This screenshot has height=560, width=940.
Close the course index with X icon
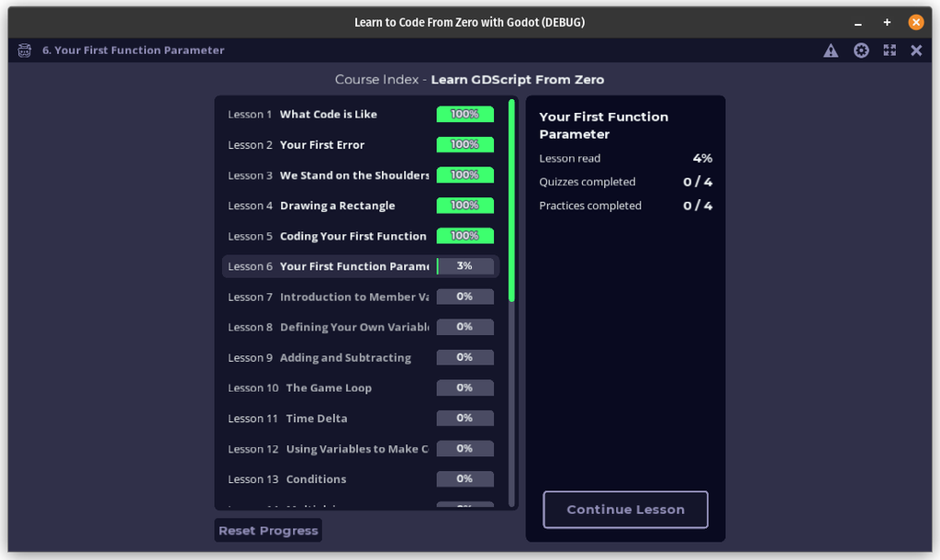point(916,50)
